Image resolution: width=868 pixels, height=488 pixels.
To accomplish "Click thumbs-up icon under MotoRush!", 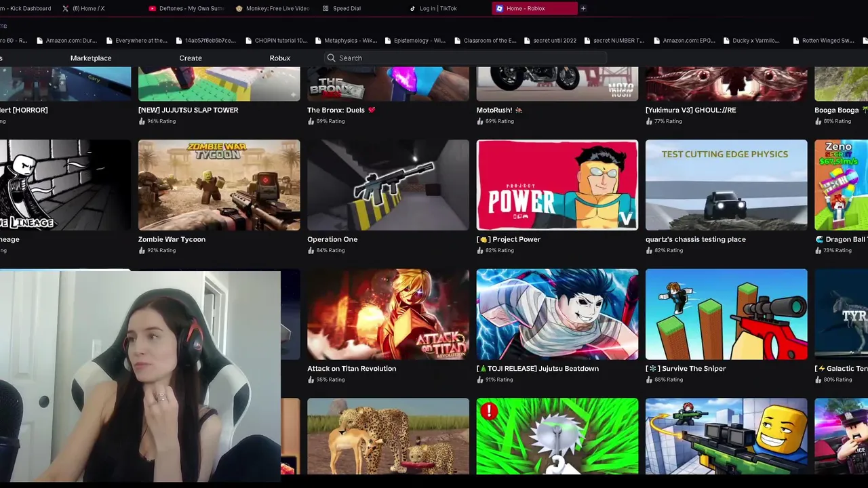I will [480, 121].
